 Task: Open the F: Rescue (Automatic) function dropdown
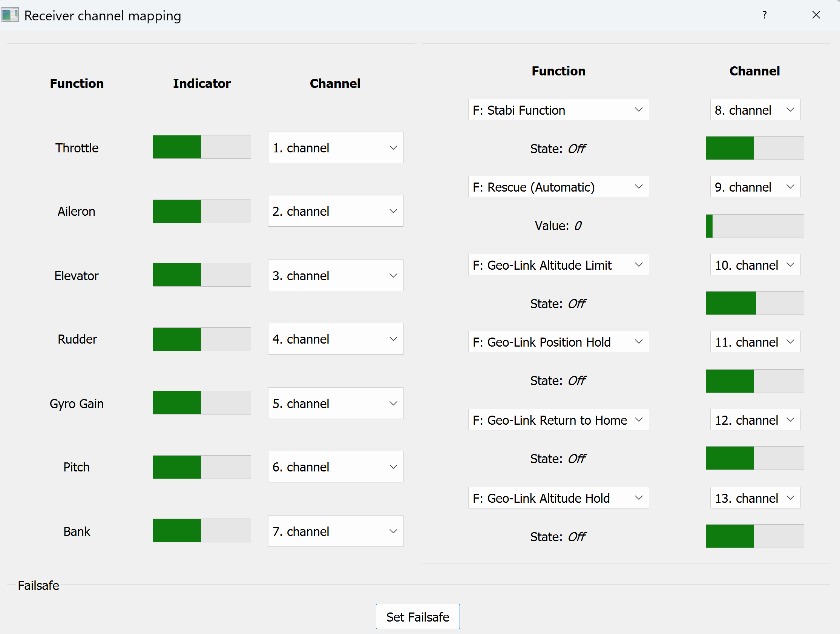(558, 187)
